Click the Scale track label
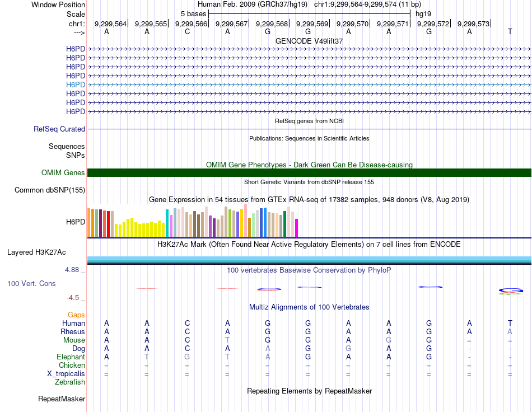 (76, 14)
